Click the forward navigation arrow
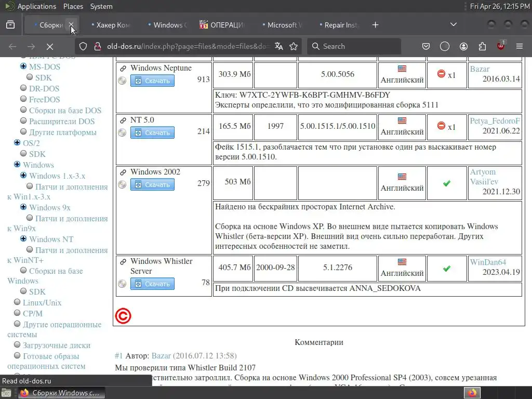The width and height of the screenshot is (532, 399). pos(31,46)
